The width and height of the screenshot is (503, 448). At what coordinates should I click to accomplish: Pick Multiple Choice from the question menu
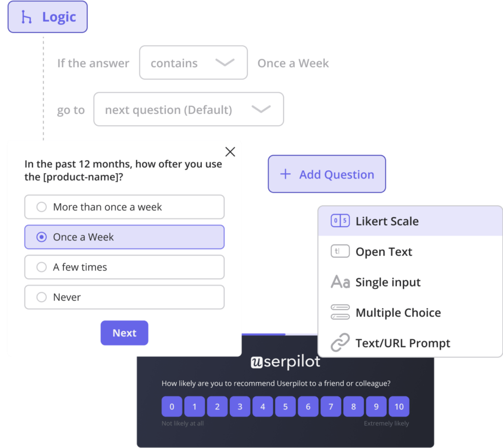click(398, 313)
